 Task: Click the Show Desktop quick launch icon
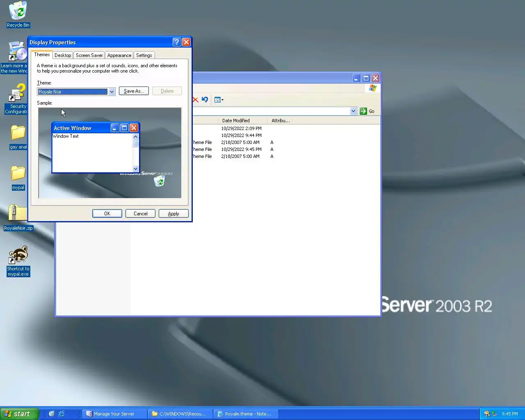52,413
